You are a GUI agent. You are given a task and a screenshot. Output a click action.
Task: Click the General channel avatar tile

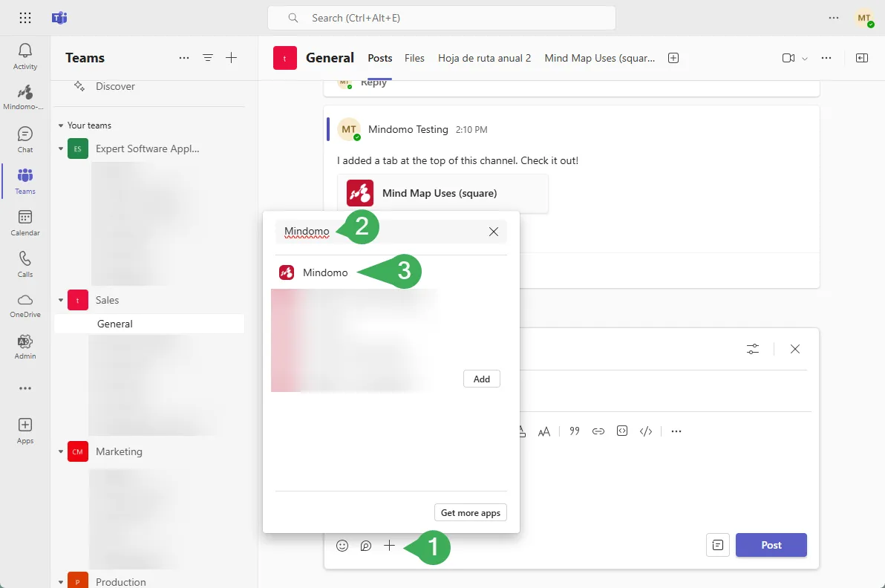tap(285, 58)
